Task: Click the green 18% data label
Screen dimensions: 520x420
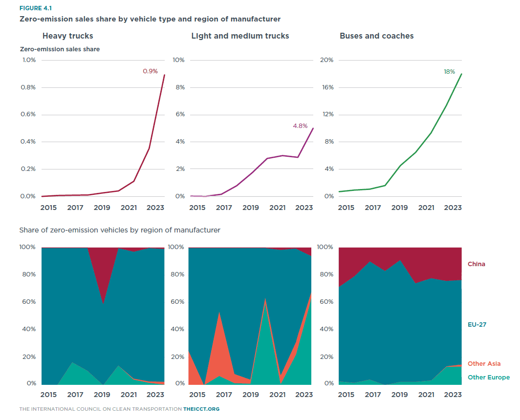Action: point(449,72)
